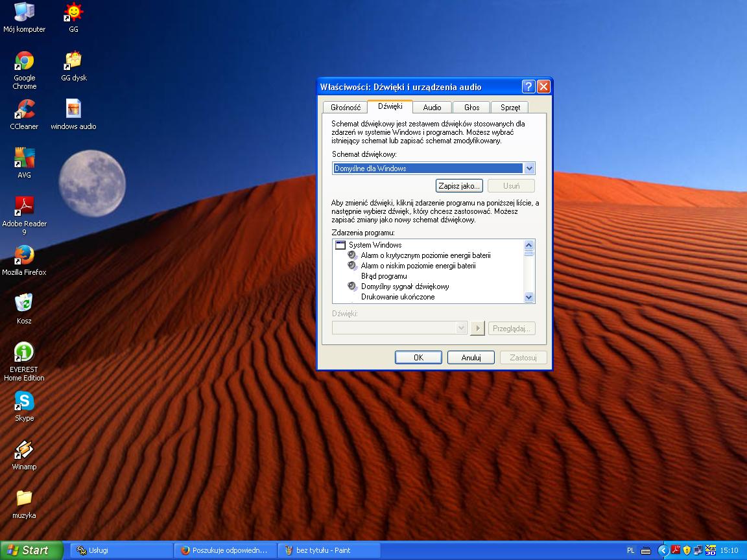Switch to the Głośność tab
Image resolution: width=747 pixels, height=560 pixels.
click(346, 107)
